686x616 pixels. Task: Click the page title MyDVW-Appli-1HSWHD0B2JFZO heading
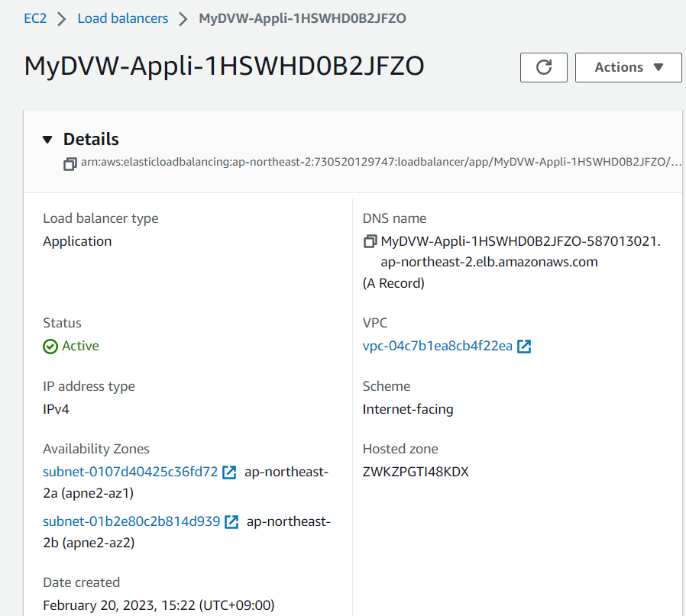pyautogui.click(x=224, y=66)
